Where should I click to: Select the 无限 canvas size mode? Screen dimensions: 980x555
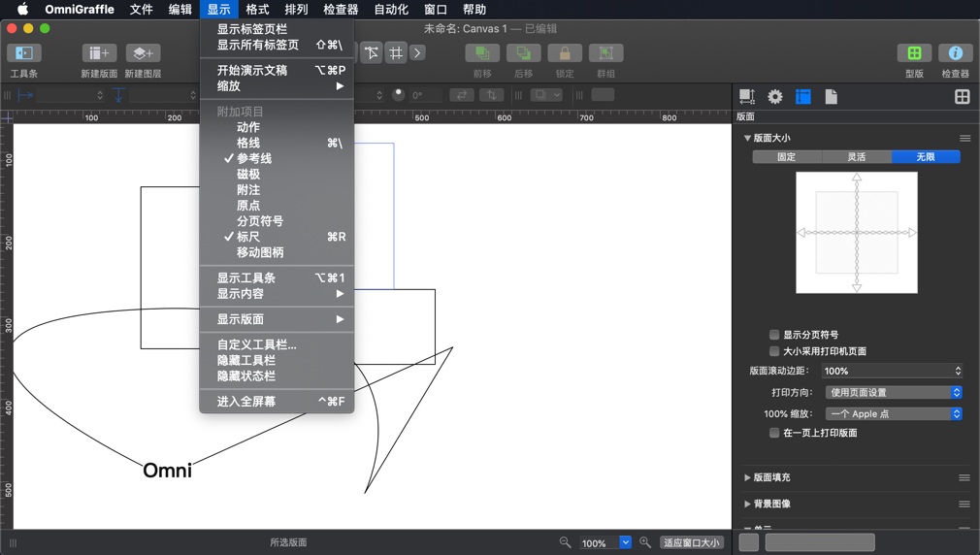point(926,157)
